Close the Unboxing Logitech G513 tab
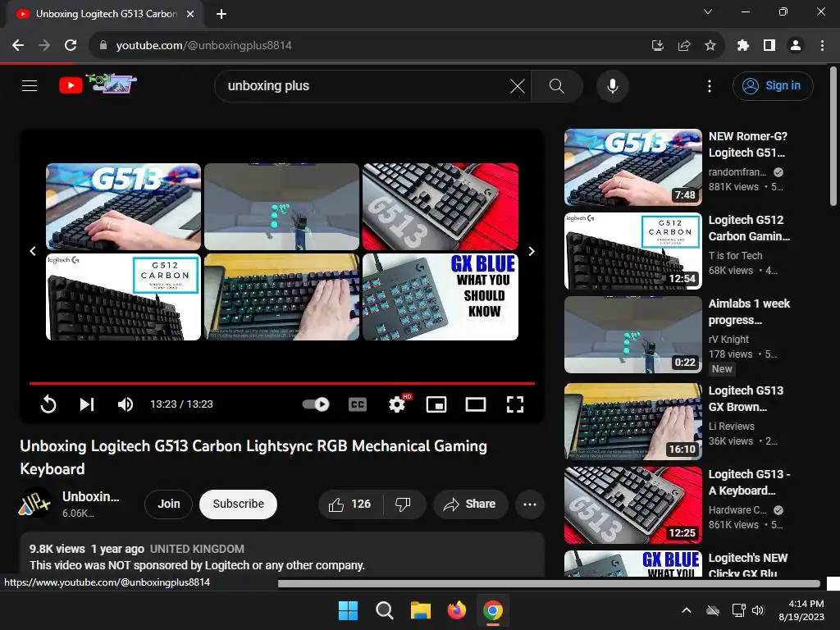This screenshot has width=840, height=630. pyautogui.click(x=190, y=14)
